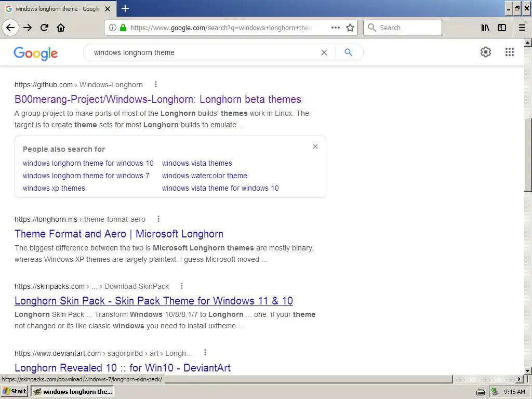Click the forward navigation arrow
Screen dimensions: 532x399
point(28,28)
